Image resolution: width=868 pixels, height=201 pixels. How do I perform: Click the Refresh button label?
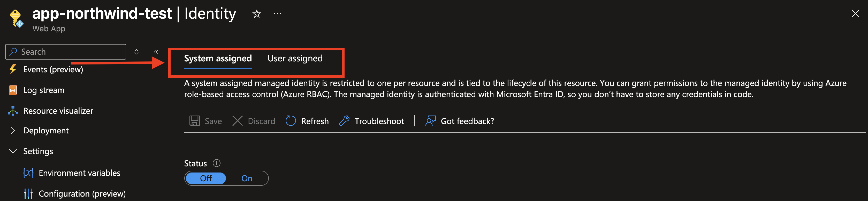click(315, 121)
